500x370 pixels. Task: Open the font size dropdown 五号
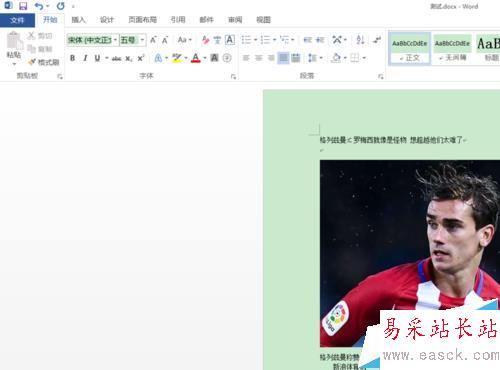142,40
